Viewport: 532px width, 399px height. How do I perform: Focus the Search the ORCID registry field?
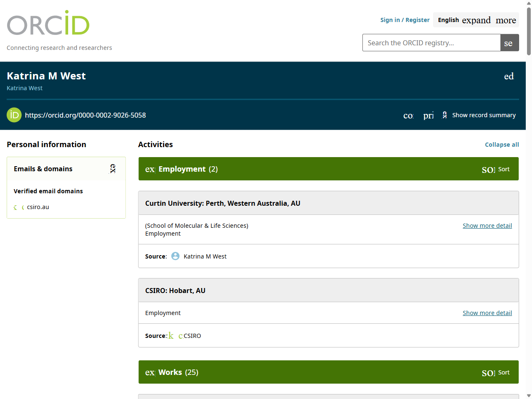point(431,43)
